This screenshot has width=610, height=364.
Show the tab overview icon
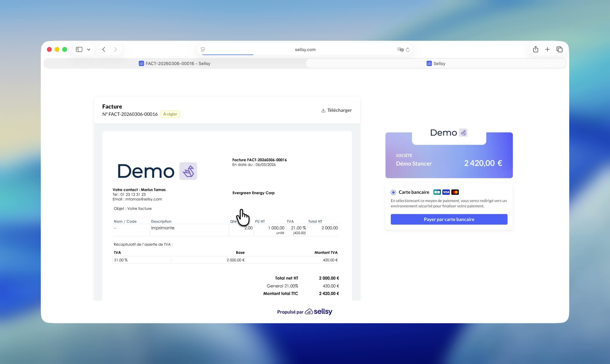559,50
